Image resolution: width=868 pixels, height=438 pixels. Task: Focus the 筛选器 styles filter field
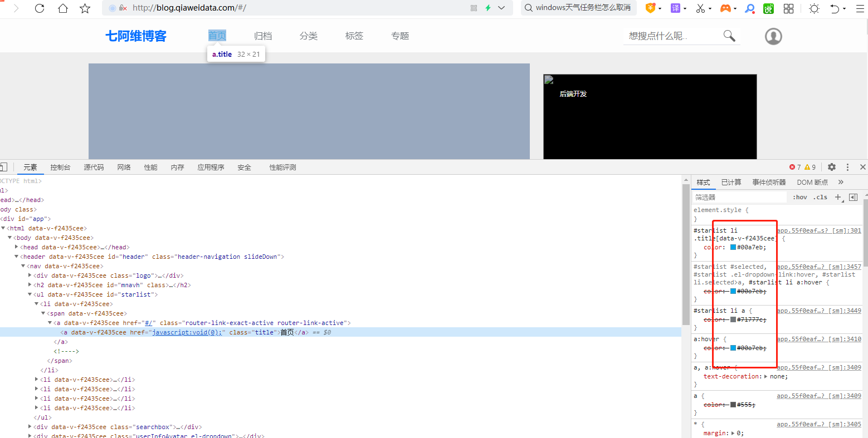741,197
